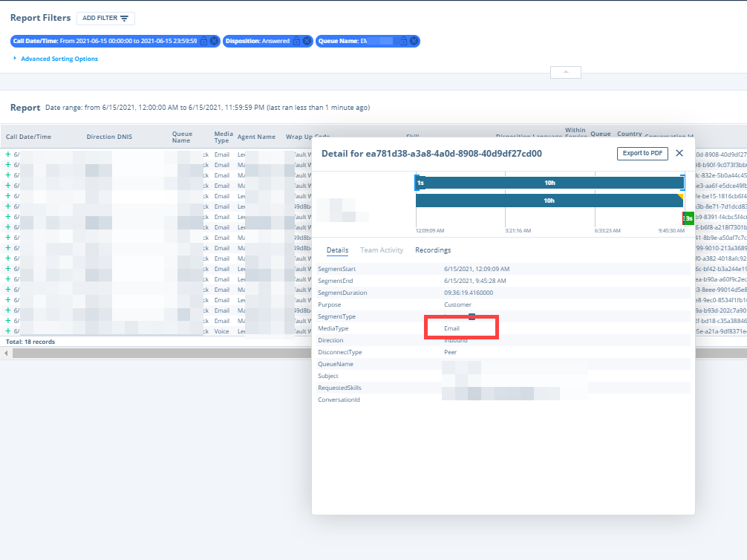Sort by the Country column header

[x=630, y=134]
